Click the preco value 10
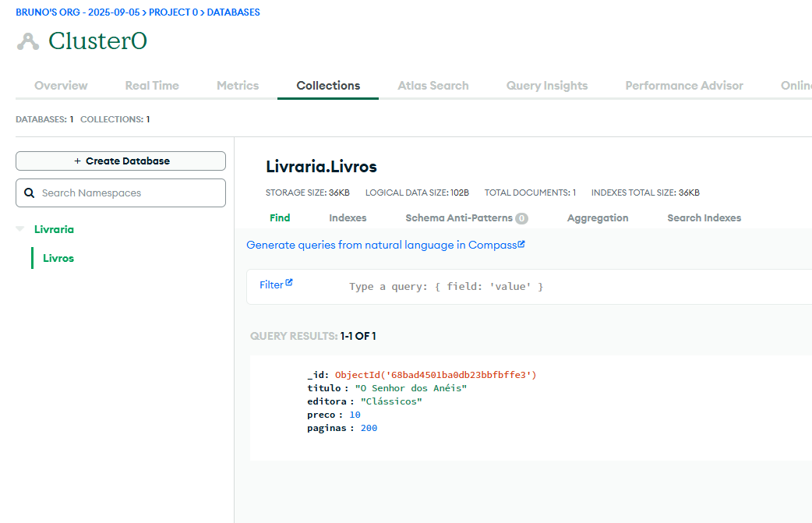Image resolution: width=812 pixels, height=523 pixels. 355,415
